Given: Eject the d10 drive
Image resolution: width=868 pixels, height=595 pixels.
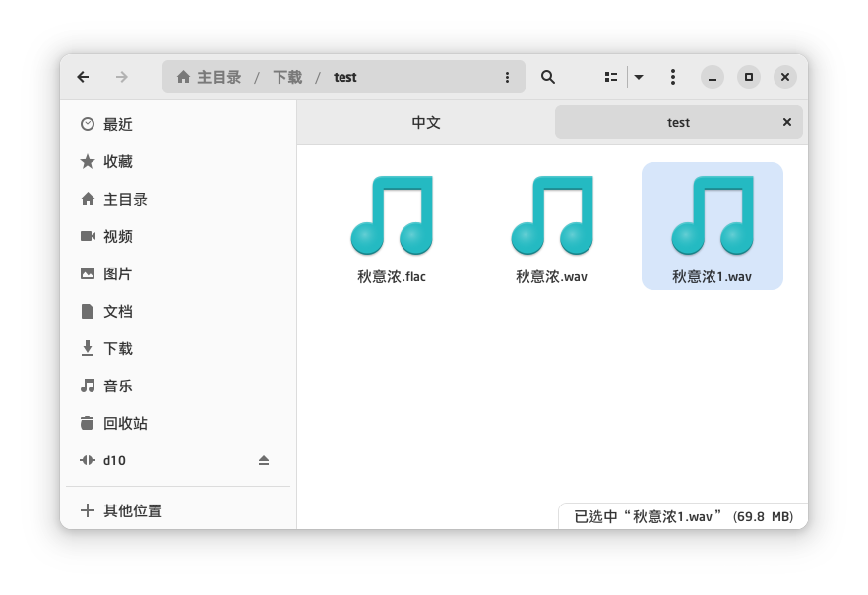Looking at the screenshot, I should [x=263, y=460].
